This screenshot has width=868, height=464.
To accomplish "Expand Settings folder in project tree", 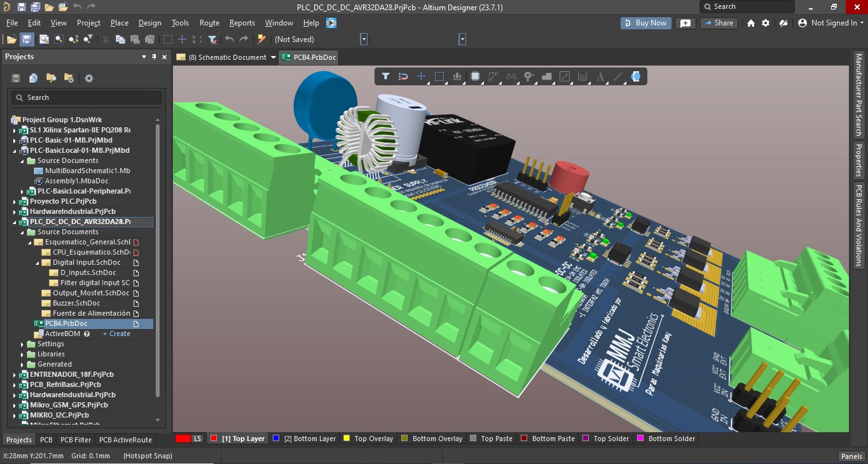I will pyautogui.click(x=23, y=344).
